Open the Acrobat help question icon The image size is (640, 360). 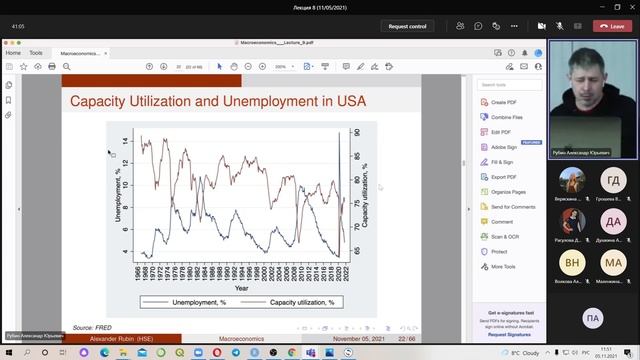point(511,53)
